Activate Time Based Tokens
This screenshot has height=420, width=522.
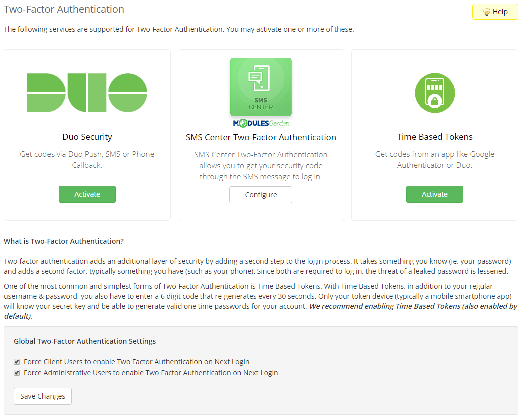point(435,194)
